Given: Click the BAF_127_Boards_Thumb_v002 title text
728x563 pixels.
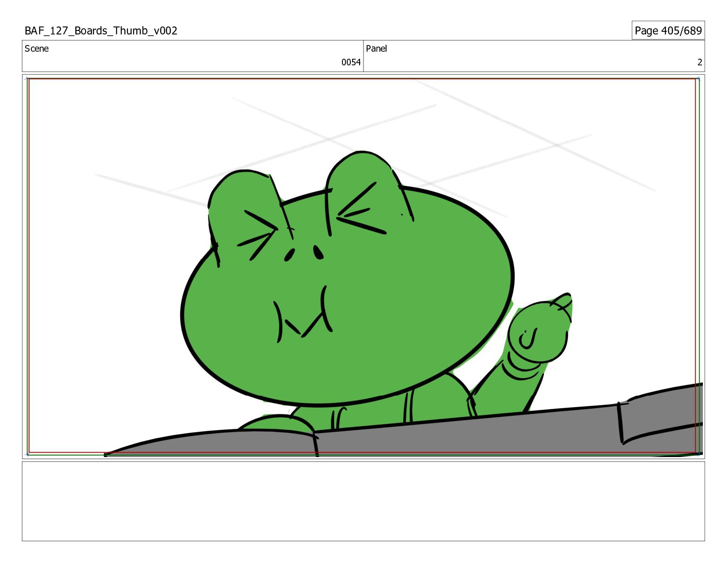Looking at the screenshot, I should click(101, 31).
